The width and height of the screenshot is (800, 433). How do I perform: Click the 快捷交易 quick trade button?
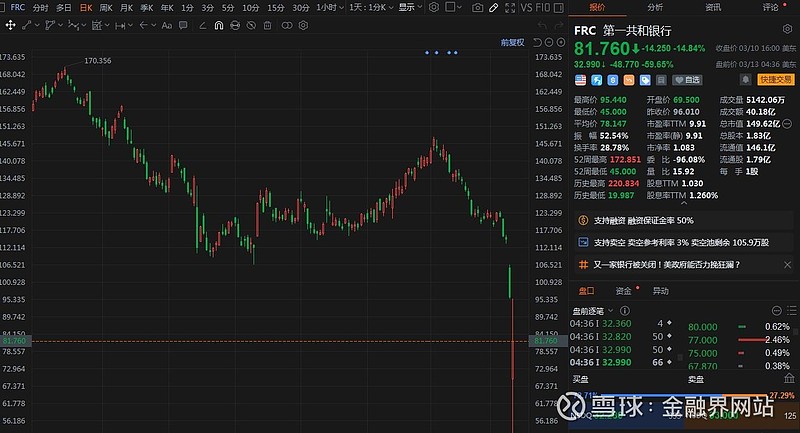click(x=776, y=80)
